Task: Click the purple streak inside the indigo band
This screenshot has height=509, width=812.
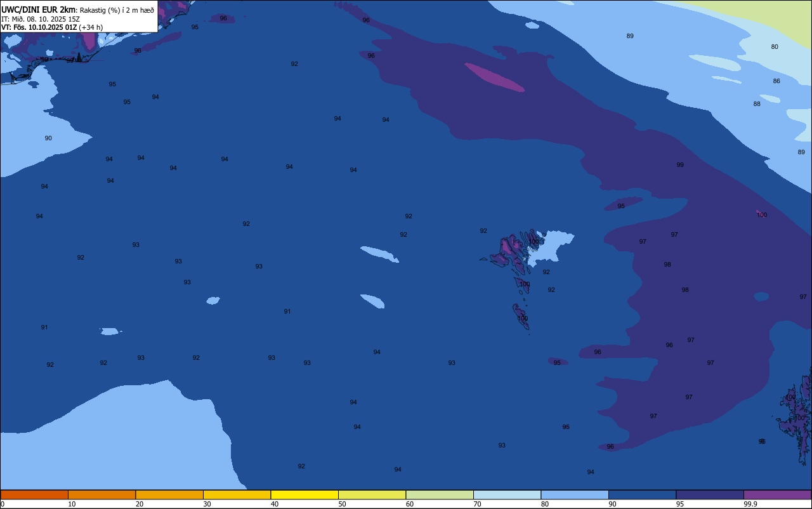Action: [495, 77]
